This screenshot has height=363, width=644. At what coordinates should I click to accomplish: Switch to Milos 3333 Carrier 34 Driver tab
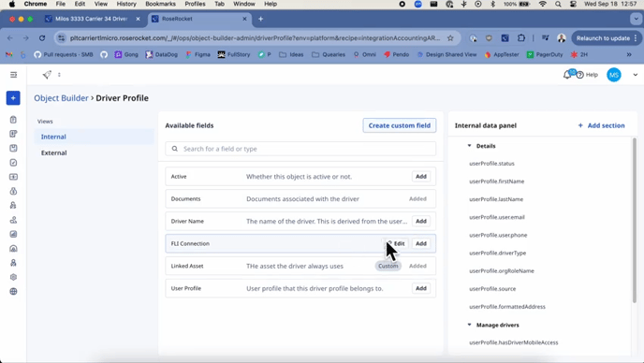click(93, 19)
